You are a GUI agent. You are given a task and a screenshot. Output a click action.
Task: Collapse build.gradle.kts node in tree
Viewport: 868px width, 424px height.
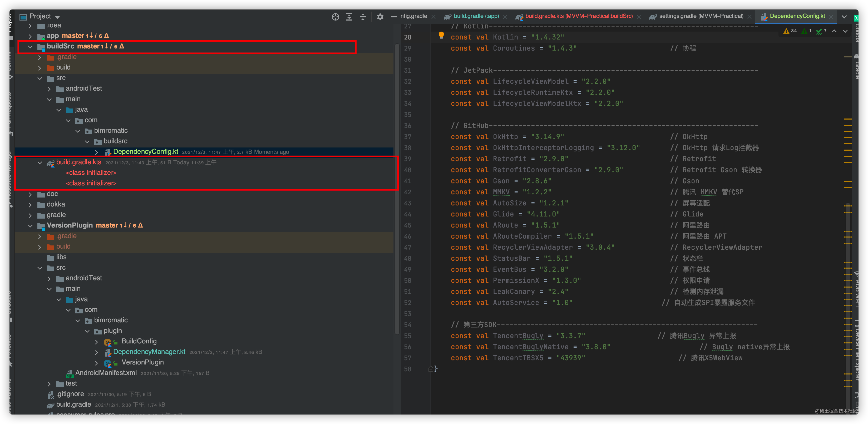(40, 162)
